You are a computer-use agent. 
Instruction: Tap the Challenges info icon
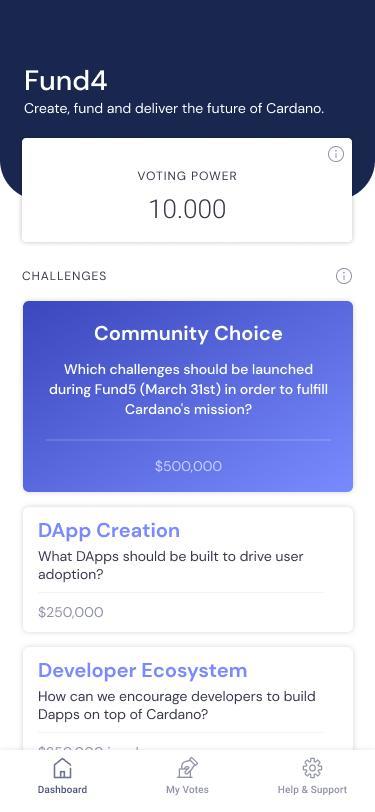coord(343,276)
